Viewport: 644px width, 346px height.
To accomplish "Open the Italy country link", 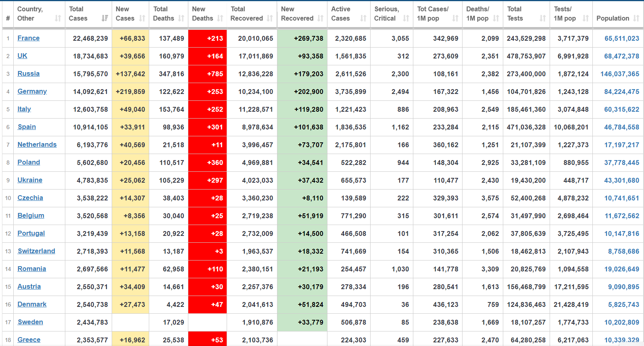I will click(x=24, y=109).
